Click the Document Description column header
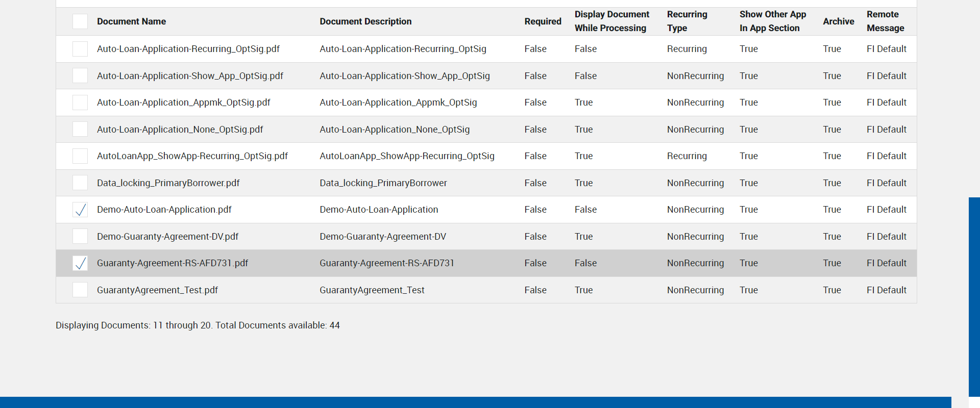Viewport: 980px width, 408px height. click(365, 21)
